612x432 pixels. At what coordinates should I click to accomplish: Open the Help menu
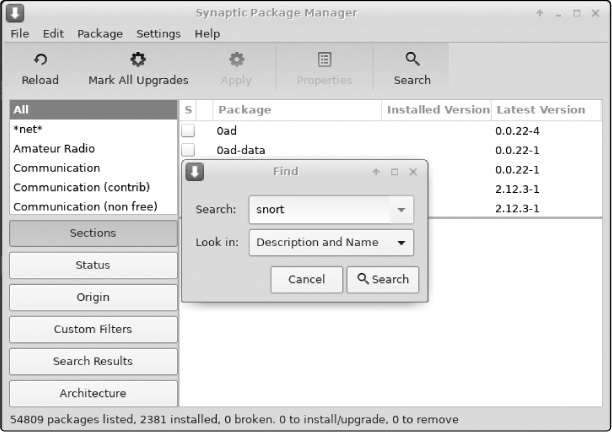point(207,34)
